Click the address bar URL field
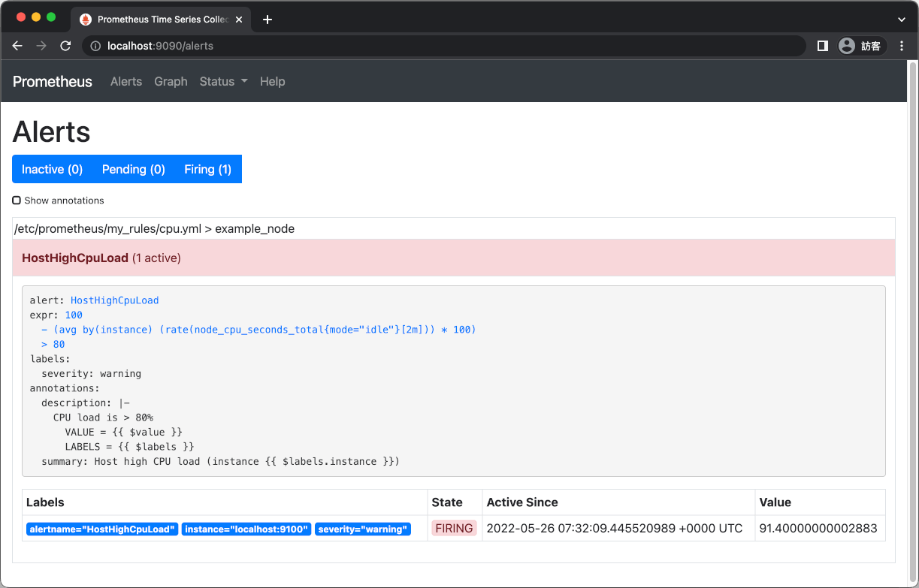Image resolution: width=919 pixels, height=588 pixels. coord(443,46)
